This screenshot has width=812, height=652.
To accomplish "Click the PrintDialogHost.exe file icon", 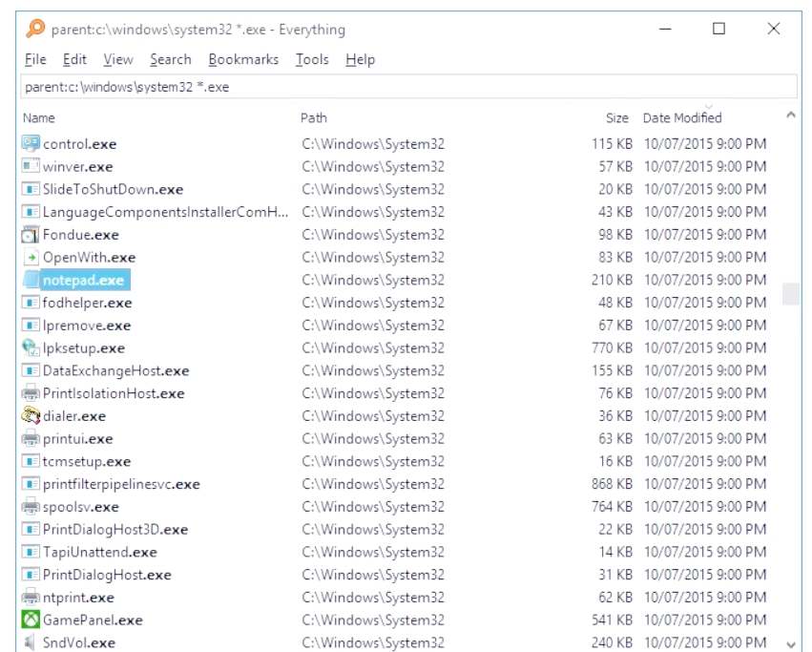I will [31, 575].
